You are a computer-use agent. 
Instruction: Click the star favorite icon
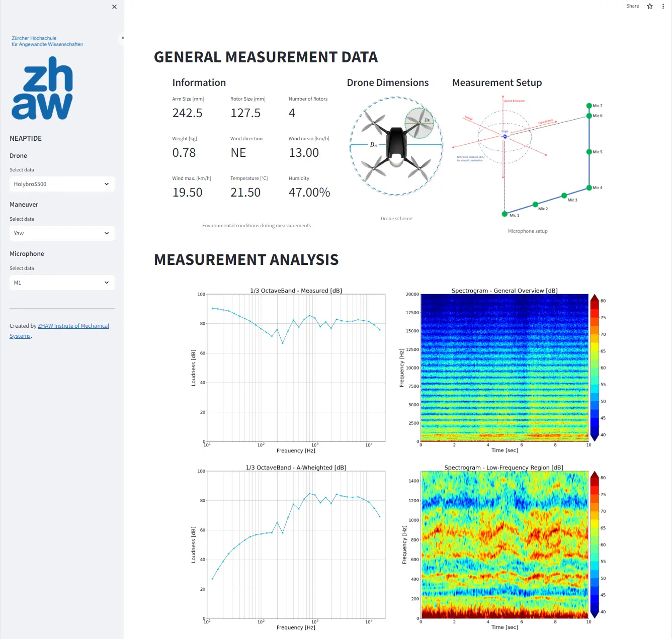650,6
